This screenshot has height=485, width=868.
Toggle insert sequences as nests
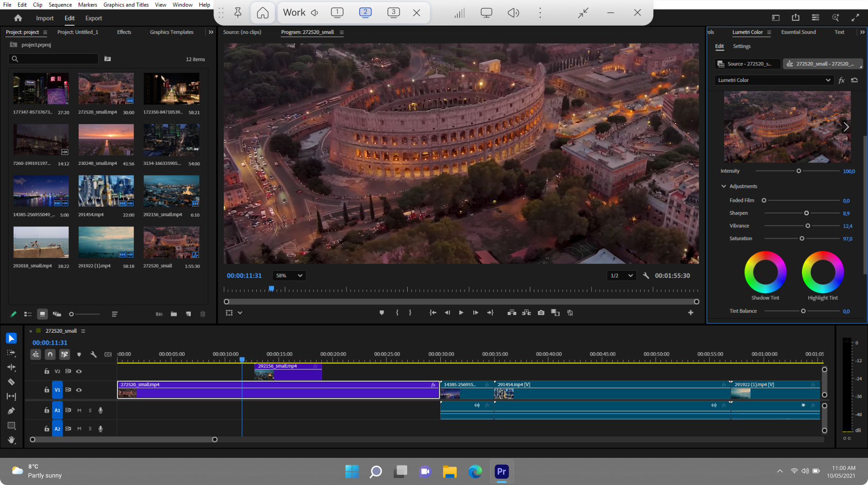35,355
